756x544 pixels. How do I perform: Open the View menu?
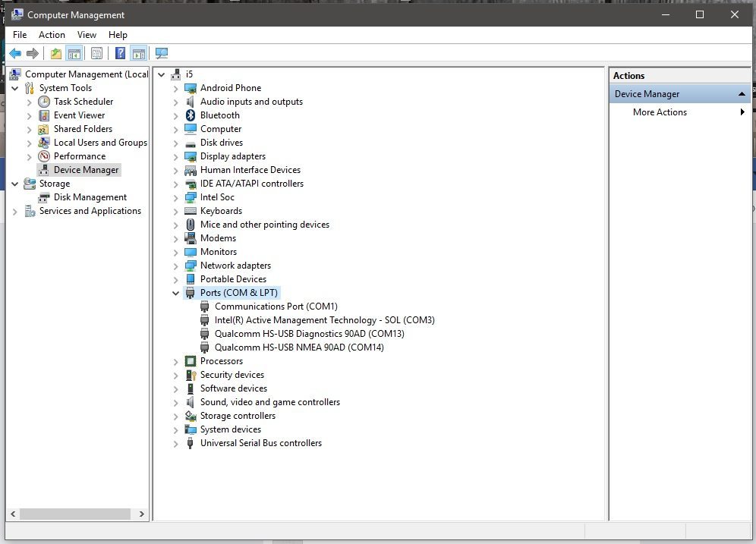pos(87,35)
